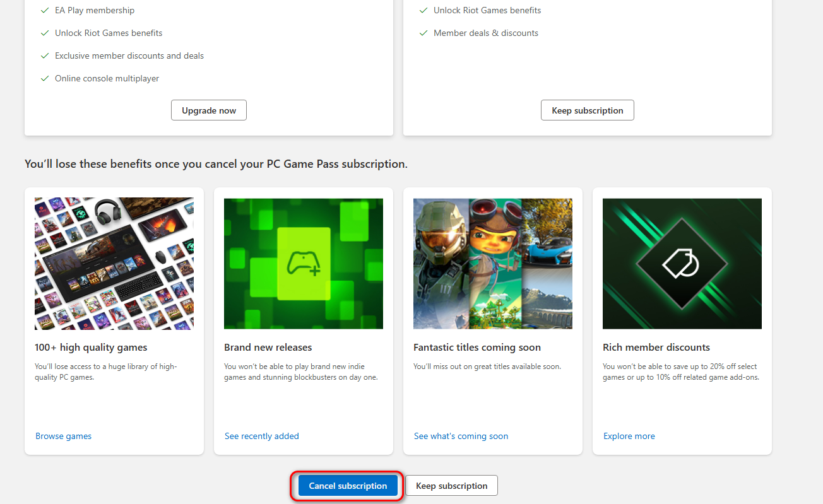The image size is (823, 504).
Task: Click the 'Fantastic titles coming soon' heading
Action: tap(477, 348)
